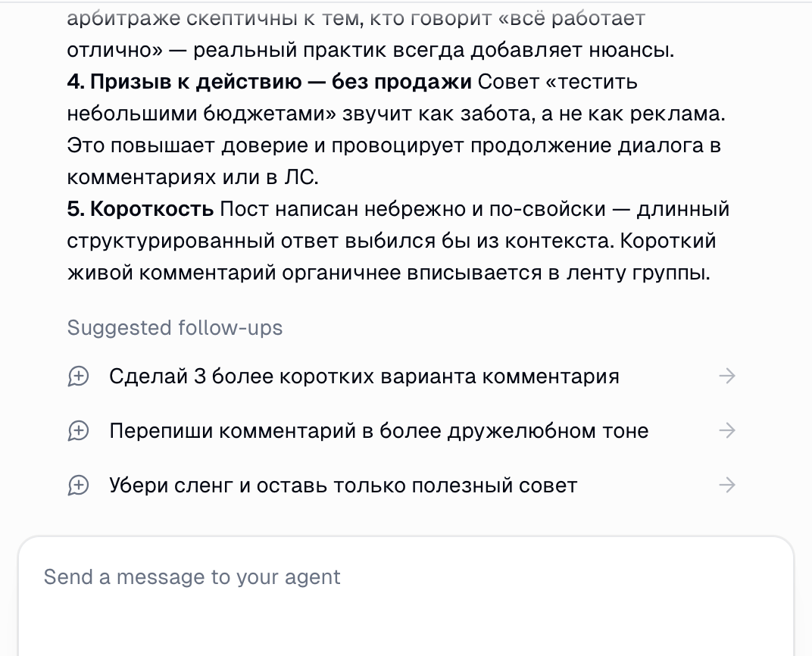
Task: Click bold heading "4. Призыв к действию — без продажи"
Action: pos(269,82)
